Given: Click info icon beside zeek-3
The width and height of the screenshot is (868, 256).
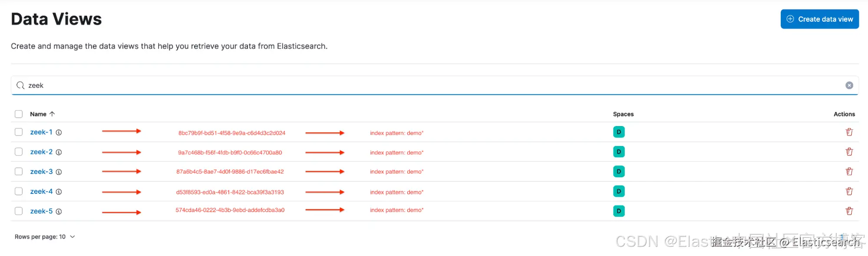Looking at the screenshot, I should click(59, 172).
